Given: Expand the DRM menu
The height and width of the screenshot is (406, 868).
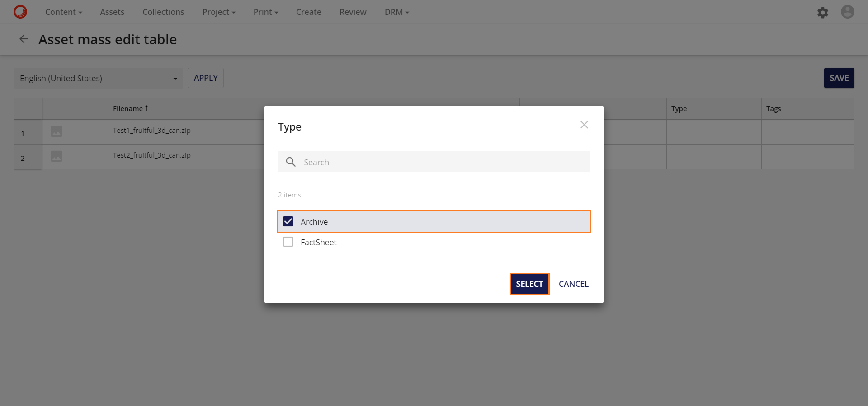Looking at the screenshot, I should (x=396, y=12).
